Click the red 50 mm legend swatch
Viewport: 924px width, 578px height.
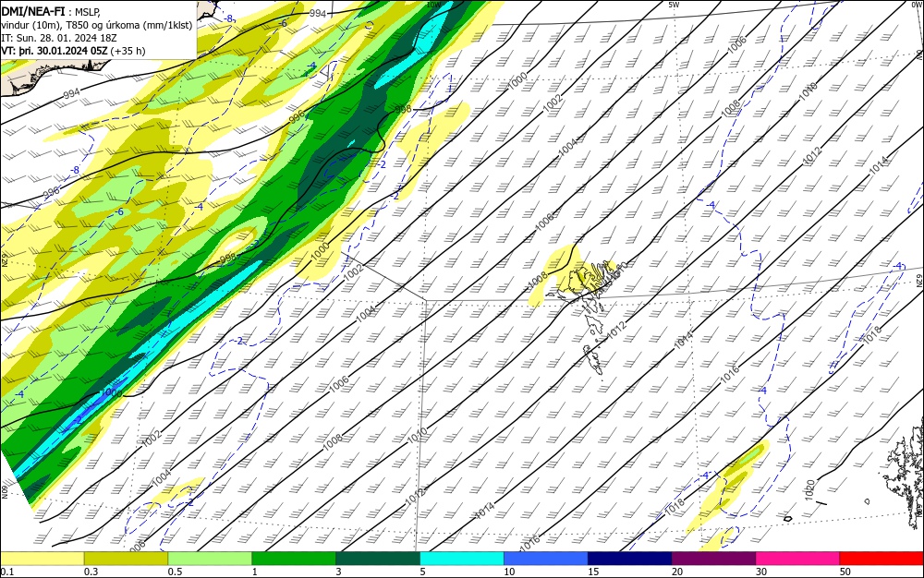[x=881, y=559]
